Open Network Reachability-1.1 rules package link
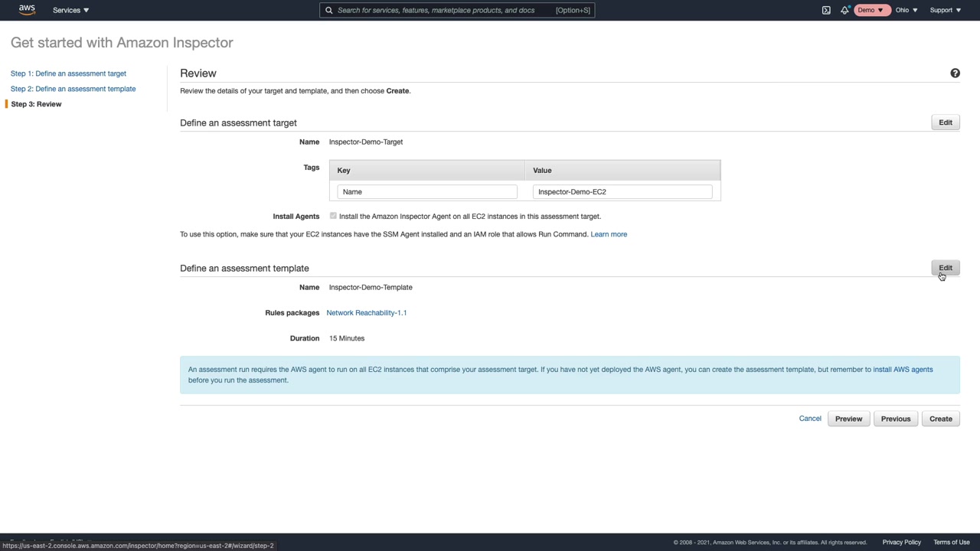The image size is (980, 551). pos(366,313)
